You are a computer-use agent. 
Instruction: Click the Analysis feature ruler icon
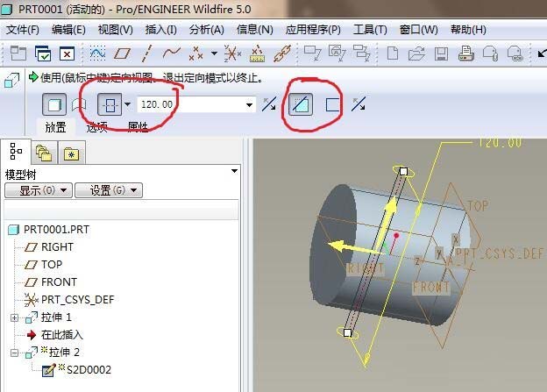pyautogui.click(x=257, y=53)
